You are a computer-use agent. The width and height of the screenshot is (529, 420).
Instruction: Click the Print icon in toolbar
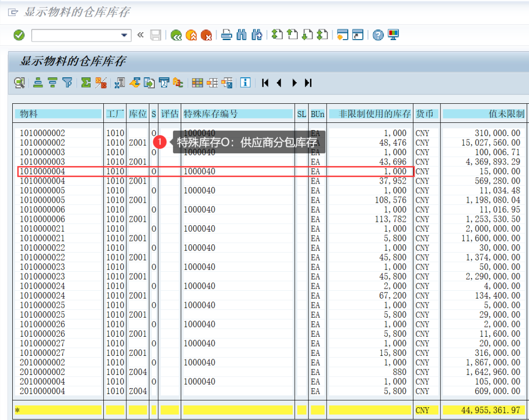tap(226, 35)
